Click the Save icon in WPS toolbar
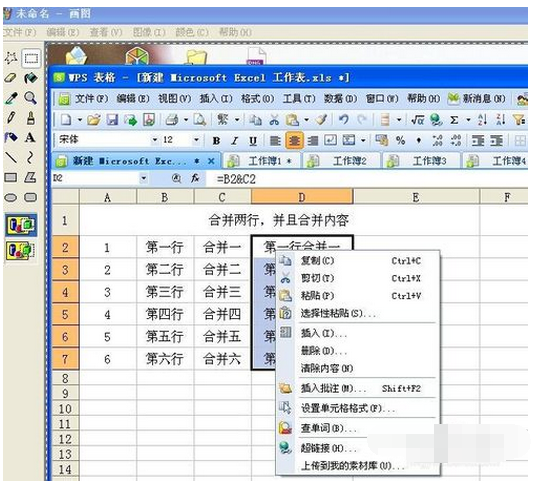Viewport: 538px width, 487px height. tap(112, 120)
